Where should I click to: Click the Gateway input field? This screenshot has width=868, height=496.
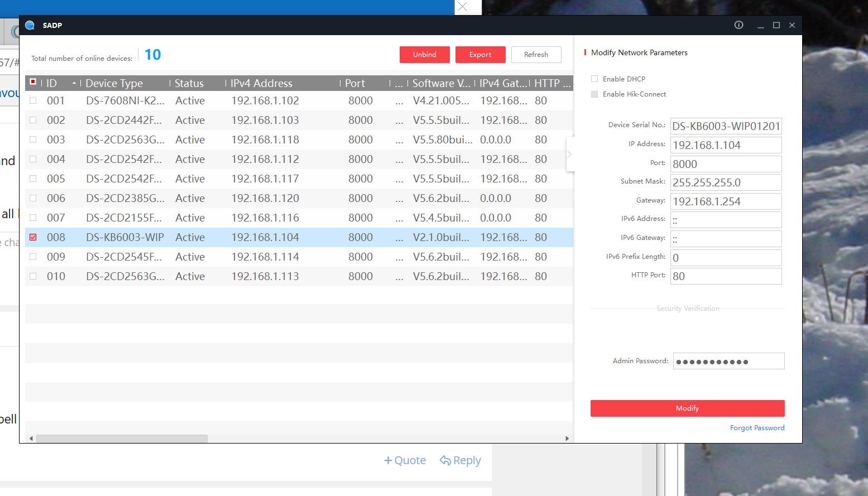[726, 201]
